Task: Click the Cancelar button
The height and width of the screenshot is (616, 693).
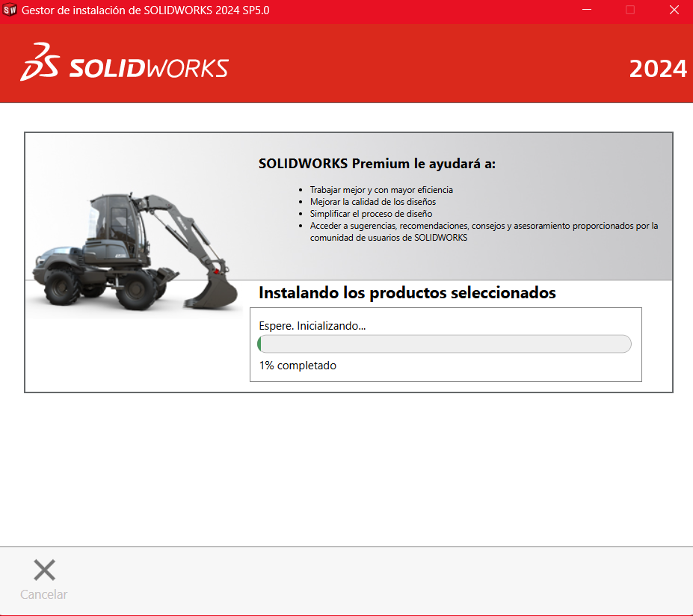Action: click(x=44, y=580)
